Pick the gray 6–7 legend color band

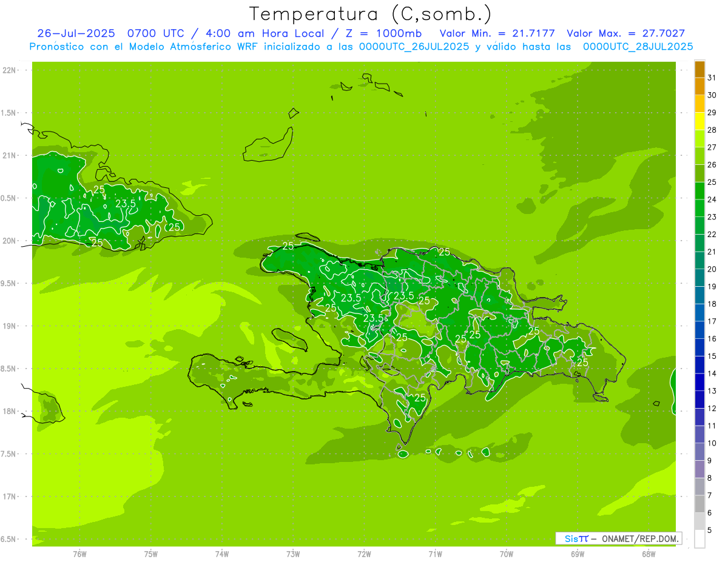click(700, 504)
